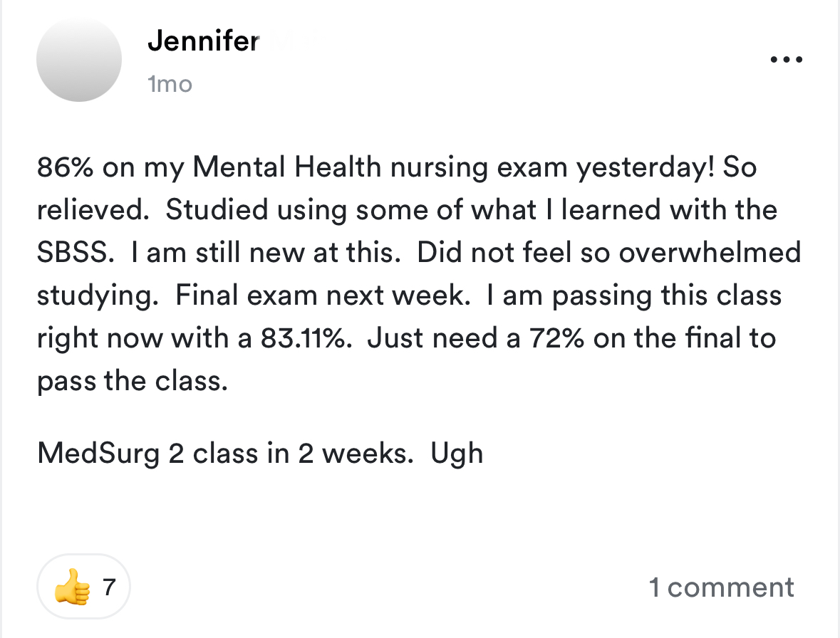This screenshot has height=638, width=840.
Task: Open the three-dot post options menu
Action: point(787,61)
